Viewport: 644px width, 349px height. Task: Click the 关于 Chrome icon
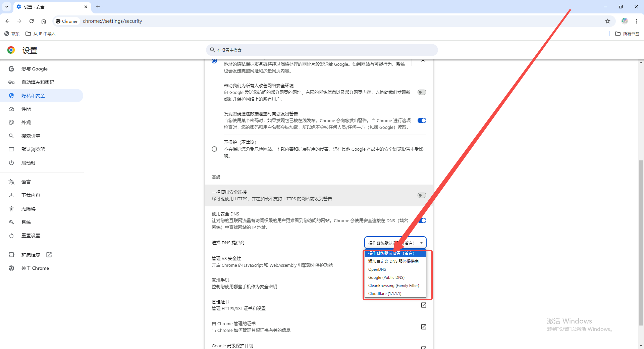coord(11,268)
